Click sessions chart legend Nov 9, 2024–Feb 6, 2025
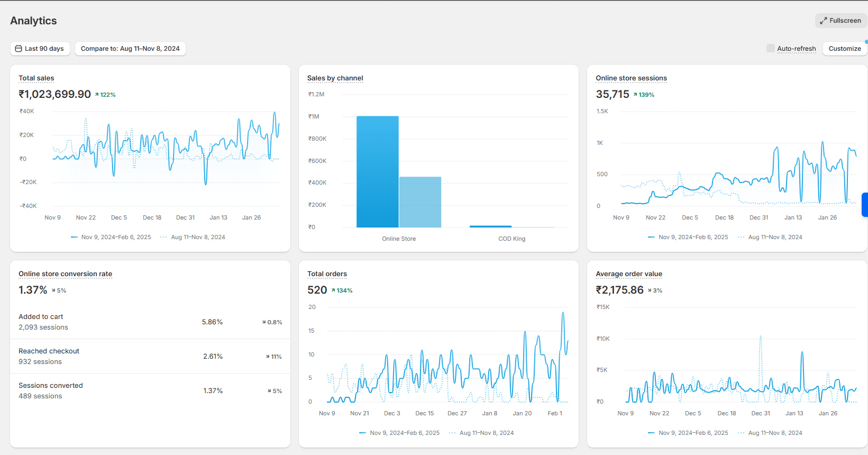This screenshot has width=868, height=455. (688, 238)
